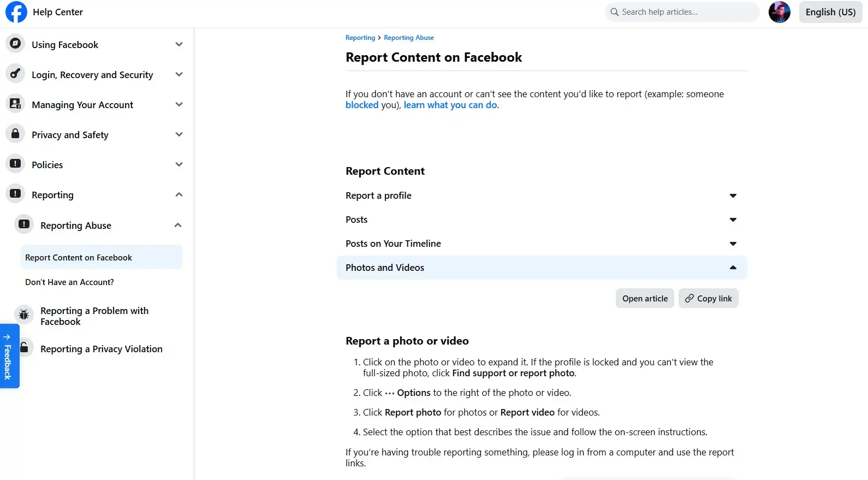Open Reporting a Problem with Facebook
The height and width of the screenshot is (480, 868).
tap(94, 316)
